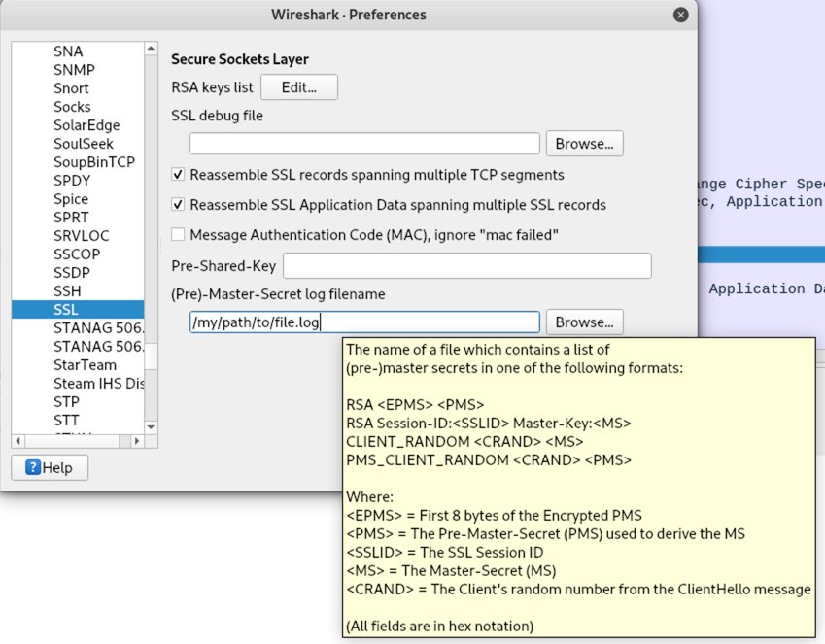Enable the Message Authentication Code (MAC) checkbox
825x644 pixels.
(x=177, y=234)
